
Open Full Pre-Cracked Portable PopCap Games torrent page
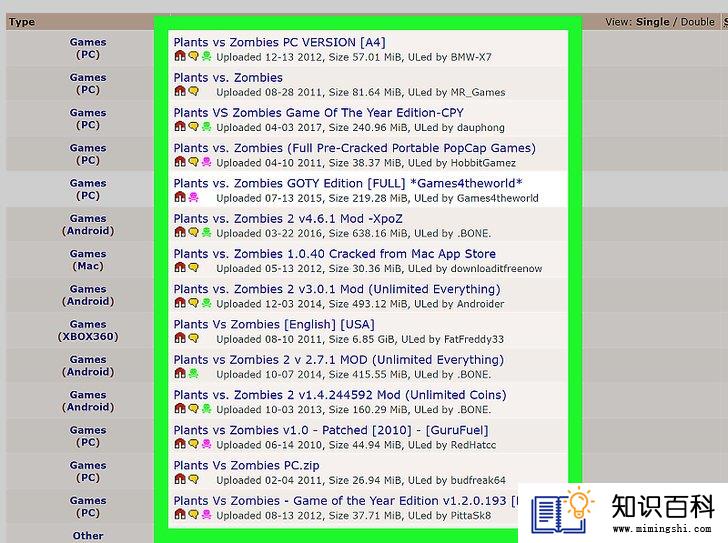[x=355, y=148]
